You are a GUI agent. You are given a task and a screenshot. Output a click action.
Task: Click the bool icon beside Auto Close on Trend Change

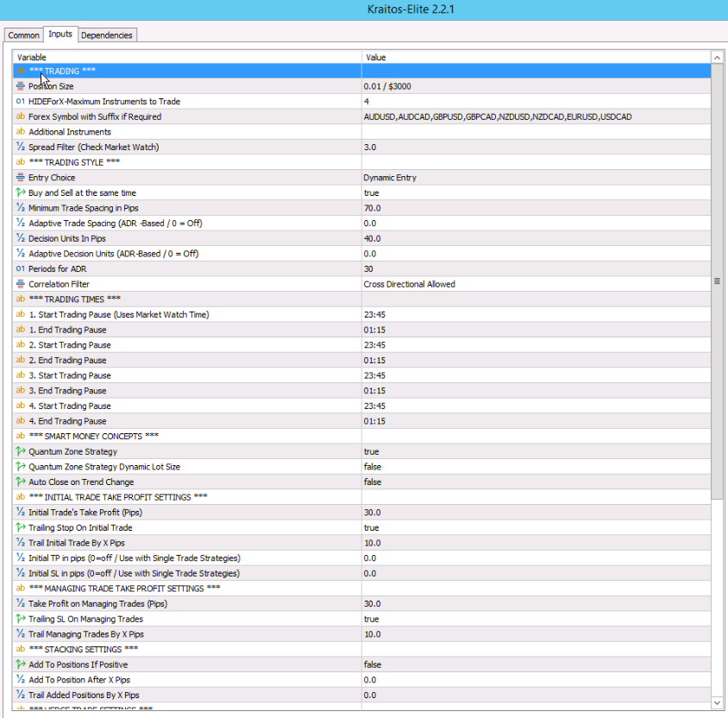(x=21, y=482)
